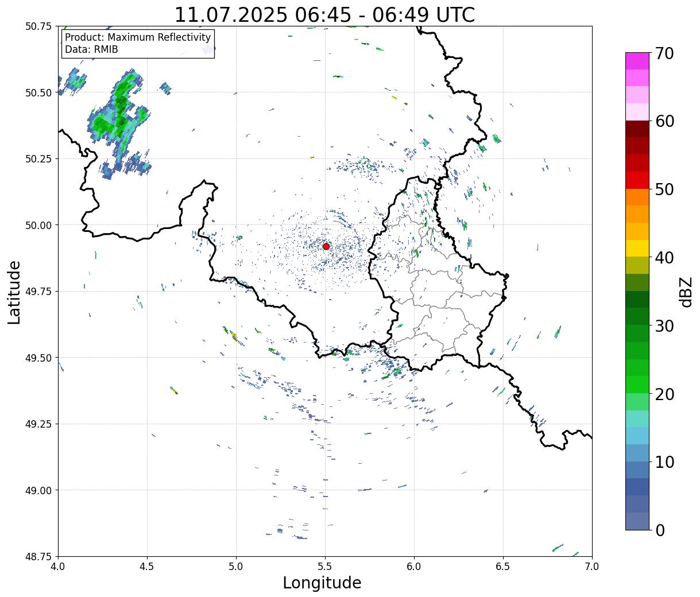Click the 'dBZ' colorbar label
Viewport: 700px width, 597px height.
(686, 292)
